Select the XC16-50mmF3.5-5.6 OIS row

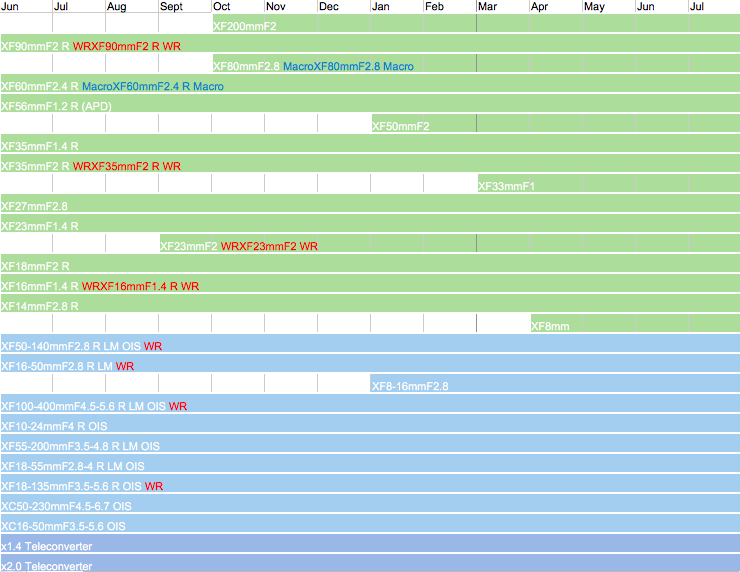pos(370,523)
